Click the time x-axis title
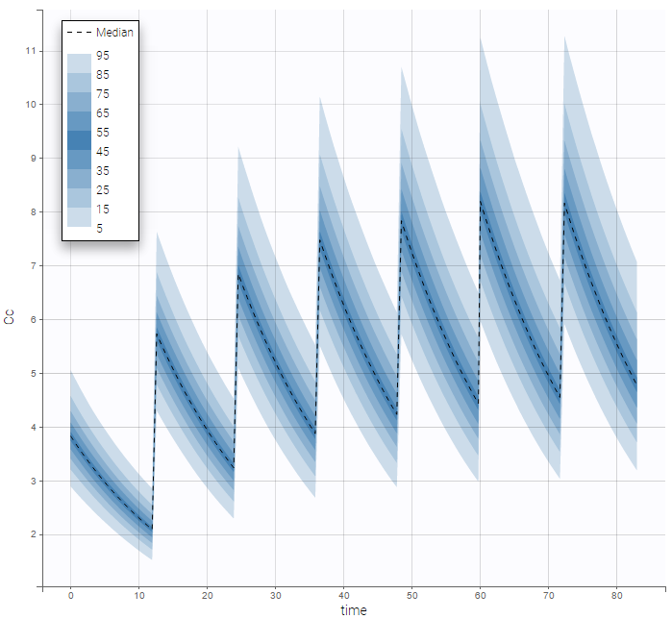The width and height of the screenshot is (672, 619). pyautogui.click(x=353, y=610)
